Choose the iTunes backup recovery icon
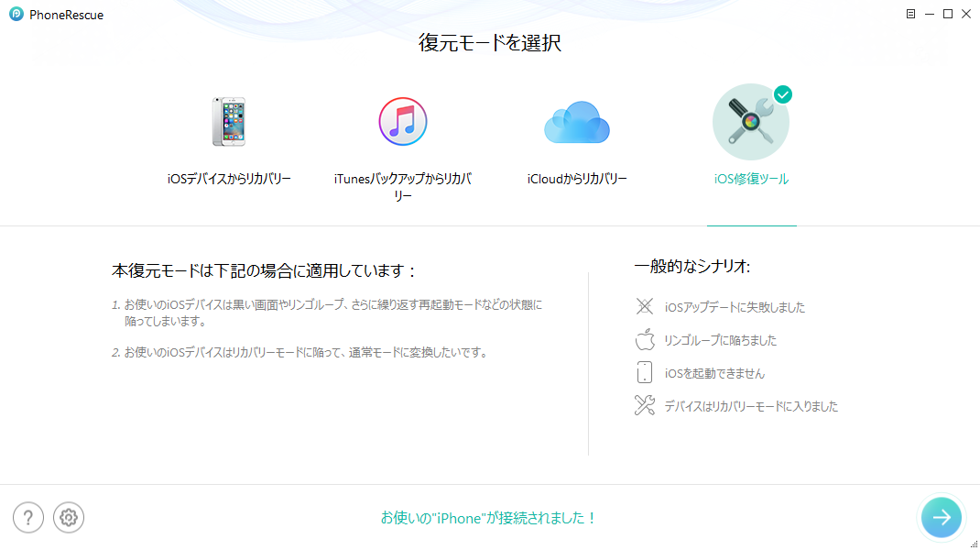The height and width of the screenshot is (550, 980). 403,122
